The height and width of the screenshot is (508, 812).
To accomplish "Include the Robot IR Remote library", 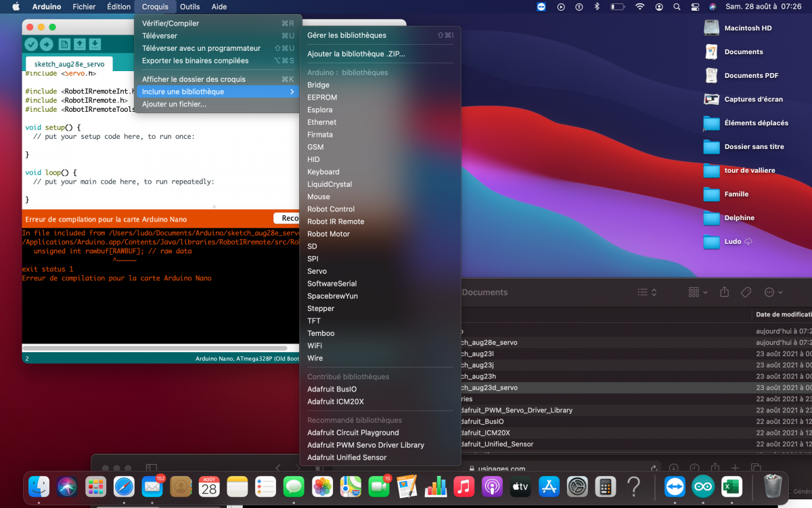I will [x=380, y=221].
